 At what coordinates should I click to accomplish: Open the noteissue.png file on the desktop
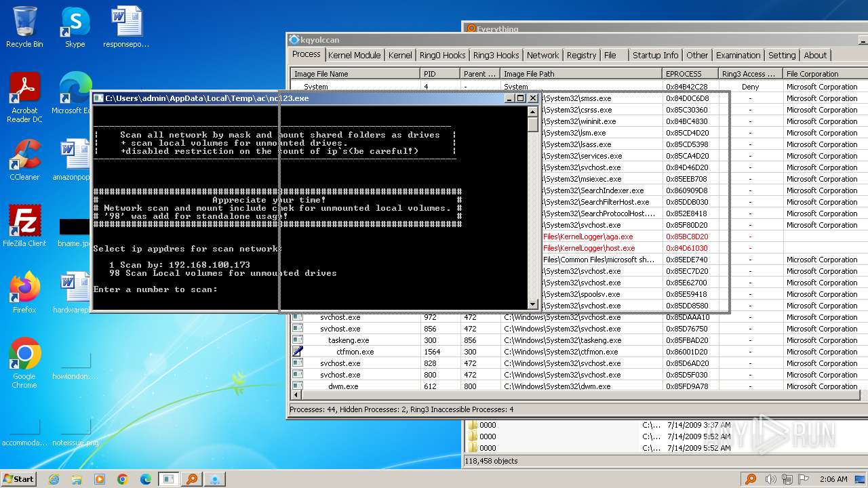point(75,432)
